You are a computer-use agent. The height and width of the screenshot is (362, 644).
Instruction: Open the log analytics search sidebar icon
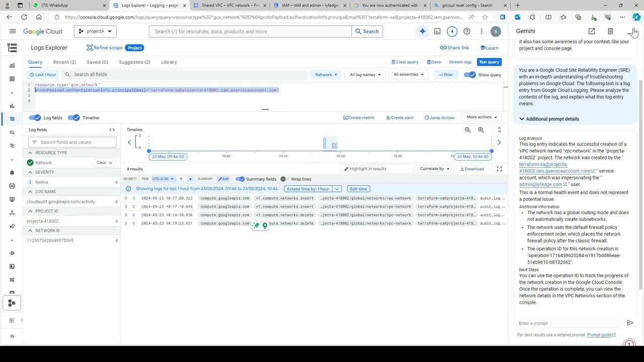tap(12, 132)
